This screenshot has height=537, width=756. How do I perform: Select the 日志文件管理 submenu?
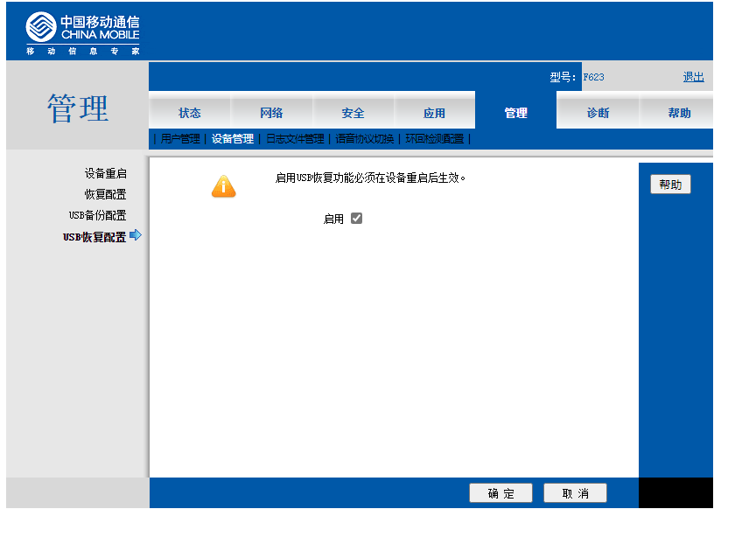click(x=295, y=139)
